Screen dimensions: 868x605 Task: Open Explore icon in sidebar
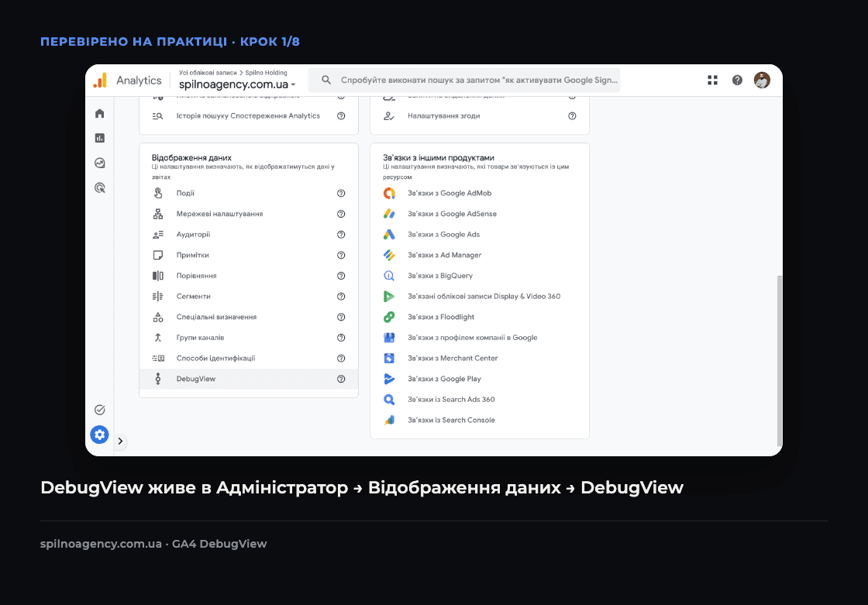click(100, 163)
